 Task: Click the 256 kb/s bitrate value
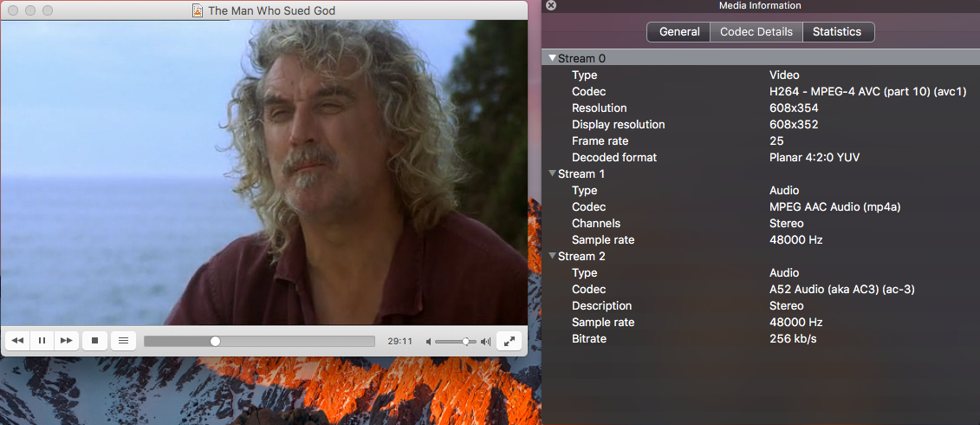point(793,338)
